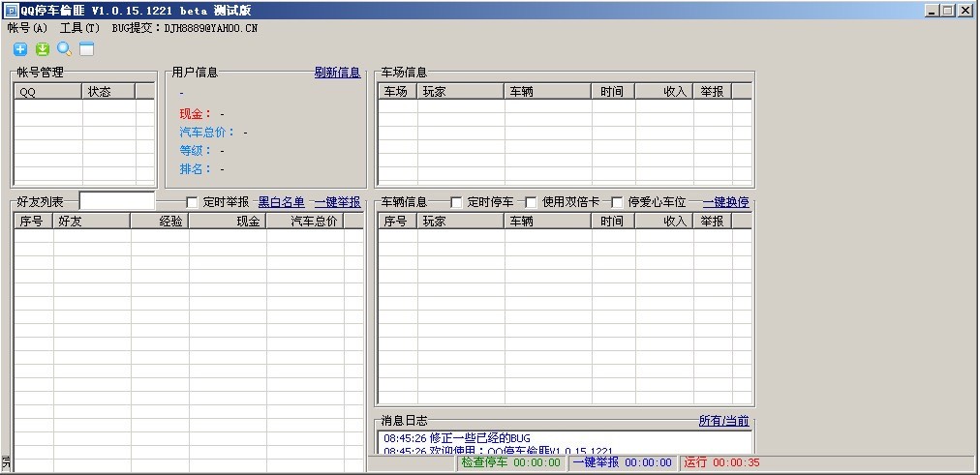
Task: Toggle the 定时停车 checkbox
Action: coord(457,202)
